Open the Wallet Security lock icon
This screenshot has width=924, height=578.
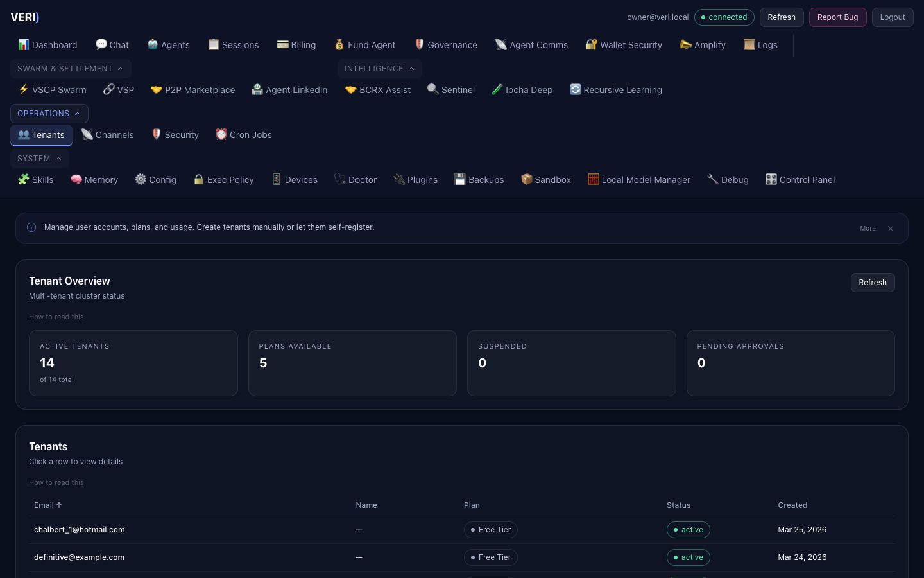coord(591,45)
